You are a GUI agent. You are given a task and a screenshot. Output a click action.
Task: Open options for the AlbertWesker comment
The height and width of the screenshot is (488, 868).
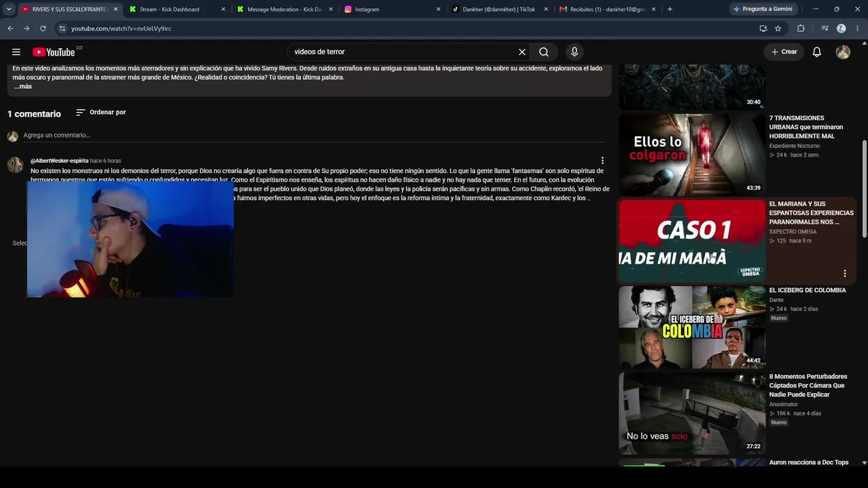click(602, 161)
